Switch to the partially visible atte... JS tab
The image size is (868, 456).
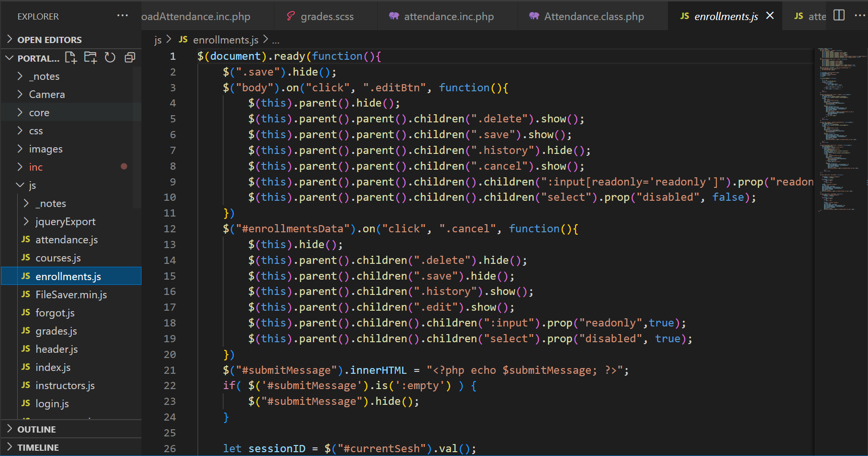[805, 16]
